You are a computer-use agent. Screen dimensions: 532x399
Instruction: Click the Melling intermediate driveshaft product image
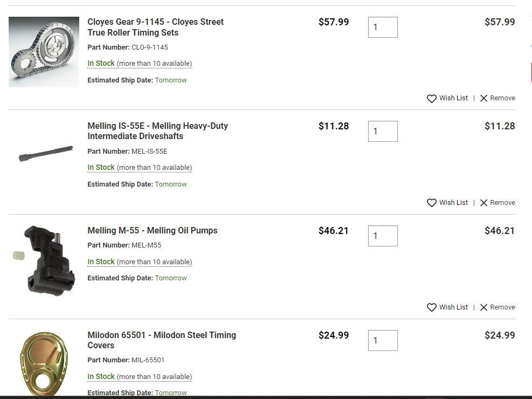(45, 154)
